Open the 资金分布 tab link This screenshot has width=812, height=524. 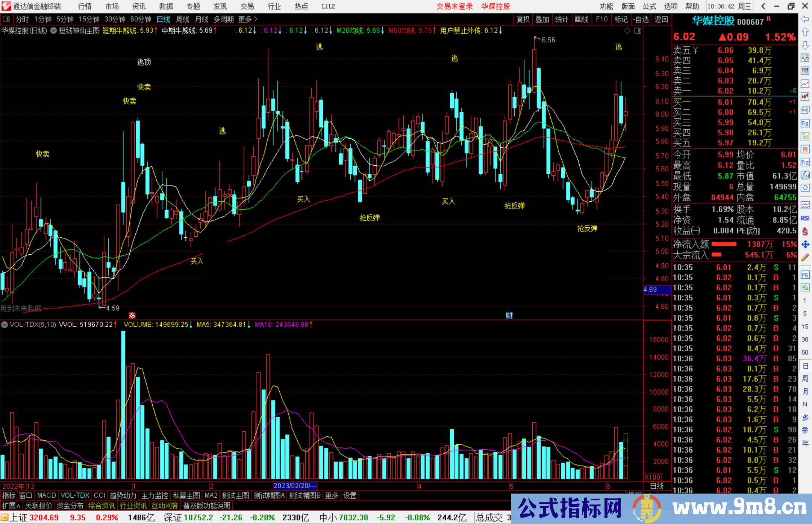(x=70, y=506)
